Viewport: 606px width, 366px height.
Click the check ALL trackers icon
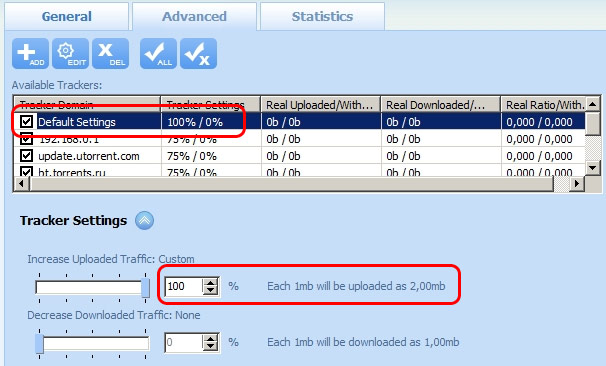click(158, 54)
